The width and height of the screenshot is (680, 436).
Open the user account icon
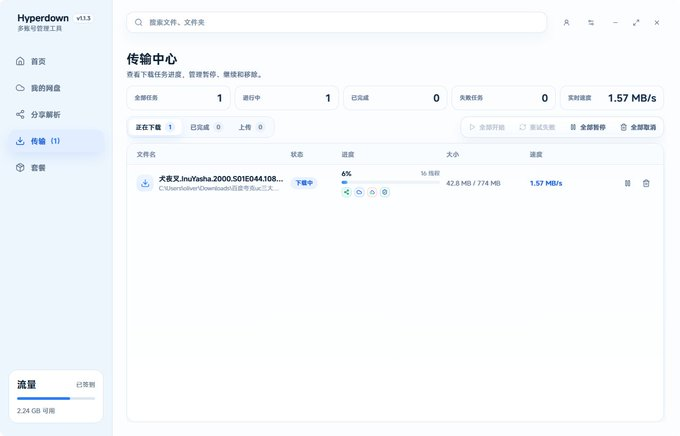[x=566, y=23]
